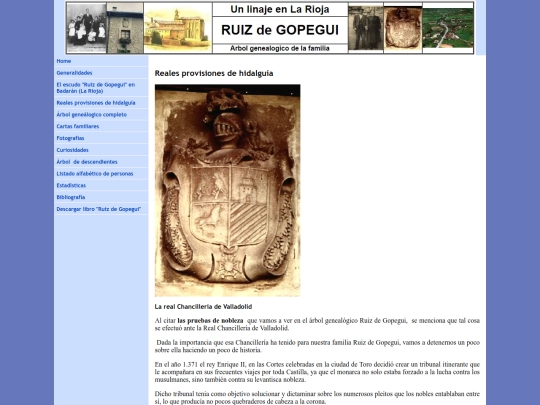Open Árbol geneálogico completo link
The height and width of the screenshot is (405, 540).
[92, 114]
